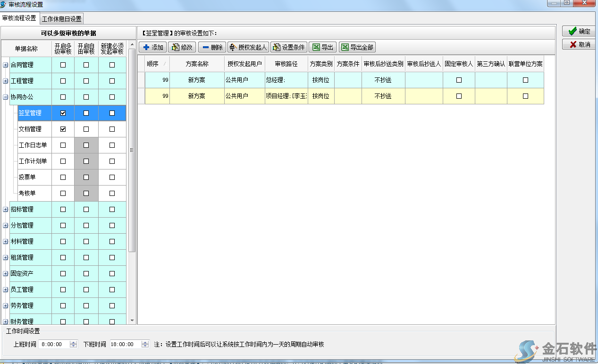Check 固定审核人 box in first scheme row
Screen dimensions: 598x364
459,80
